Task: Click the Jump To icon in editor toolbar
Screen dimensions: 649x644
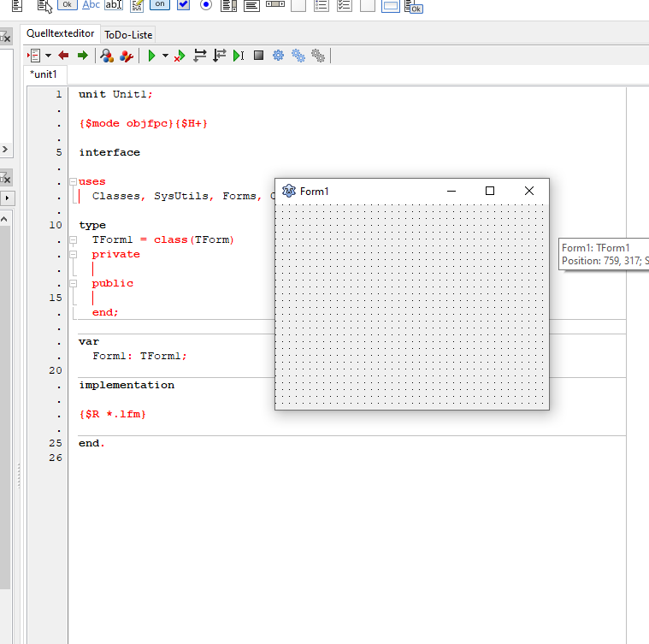Action: tap(34, 56)
